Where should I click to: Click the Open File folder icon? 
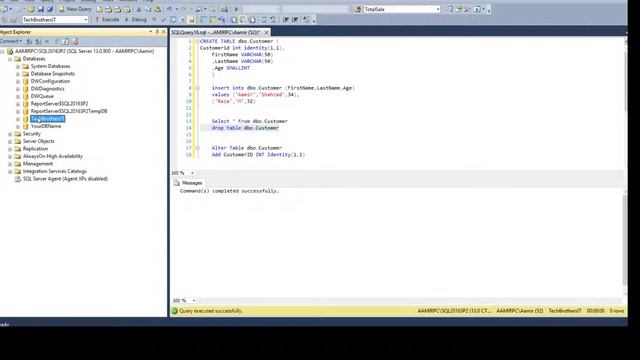point(31,9)
